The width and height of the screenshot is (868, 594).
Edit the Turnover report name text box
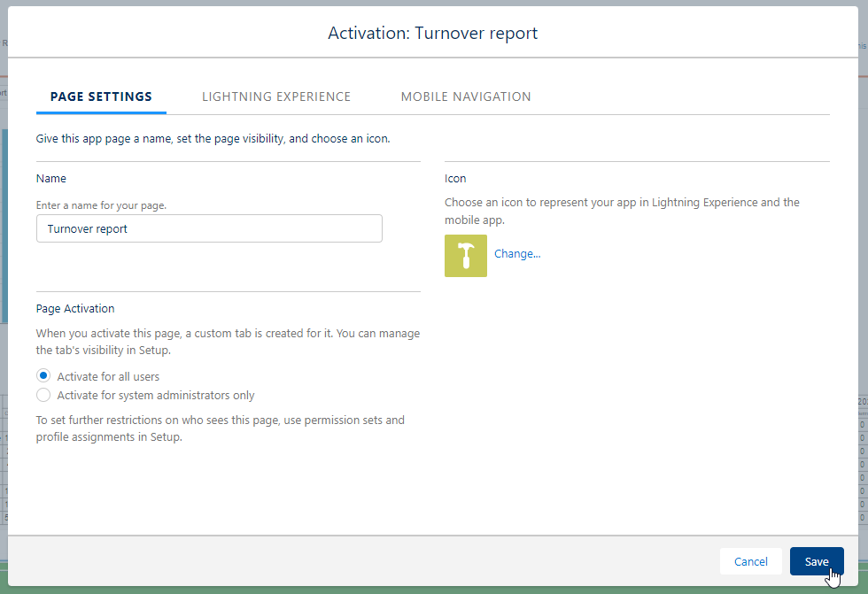(x=209, y=228)
